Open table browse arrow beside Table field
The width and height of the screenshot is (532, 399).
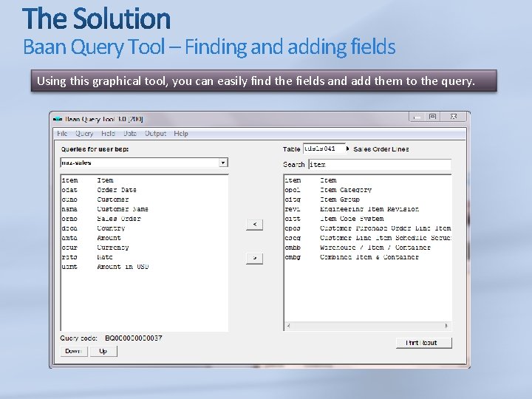click(x=348, y=149)
